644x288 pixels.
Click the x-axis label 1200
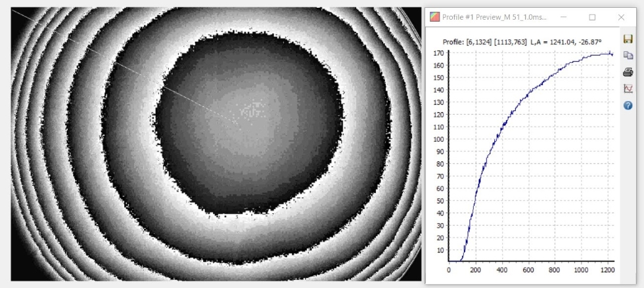click(607, 270)
